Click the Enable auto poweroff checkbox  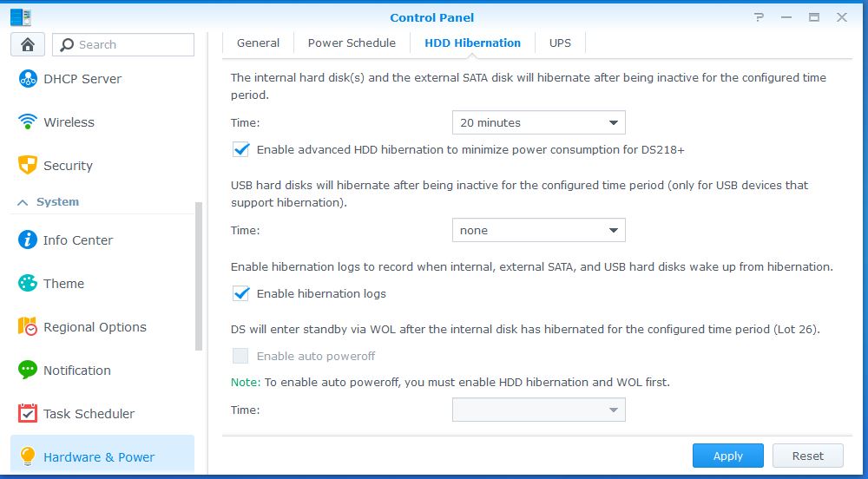point(240,356)
